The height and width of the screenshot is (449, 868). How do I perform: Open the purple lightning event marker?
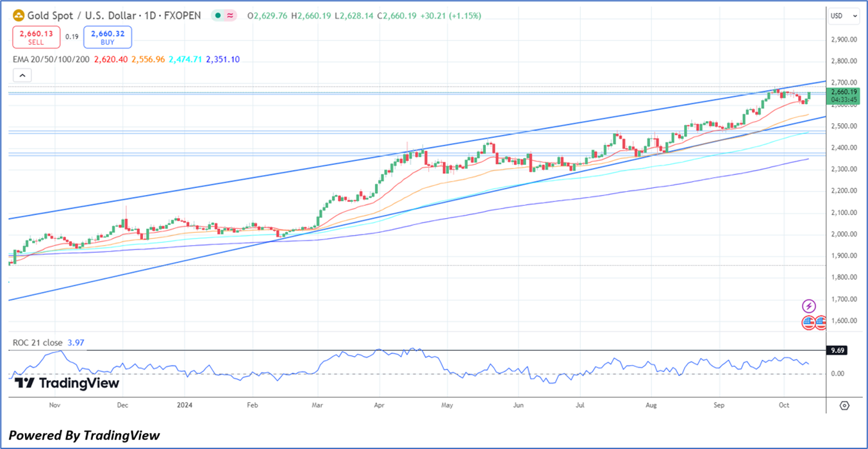(x=809, y=307)
